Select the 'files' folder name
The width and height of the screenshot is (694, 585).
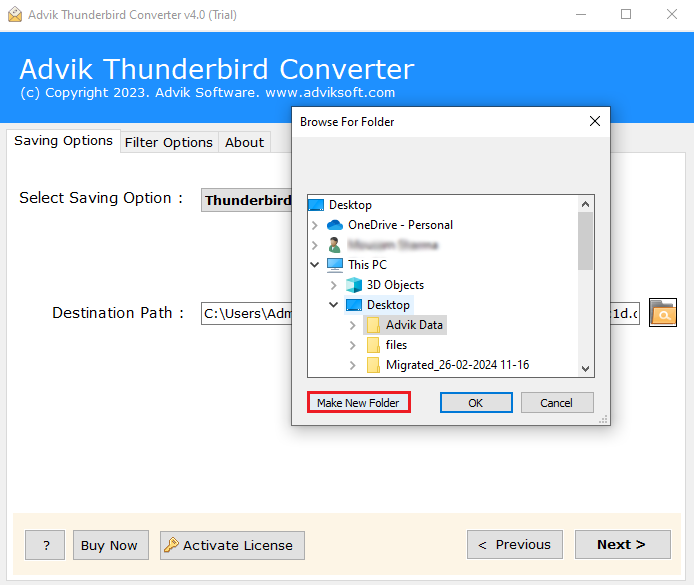(x=396, y=345)
